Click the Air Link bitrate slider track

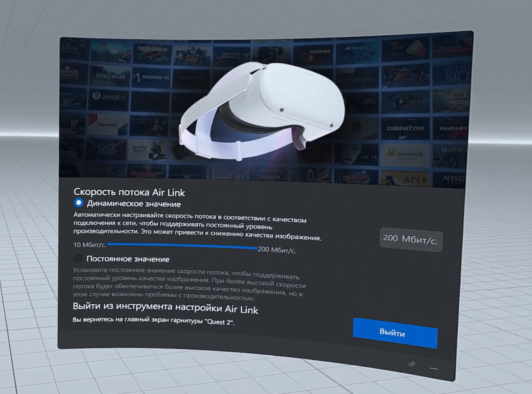[182, 246]
